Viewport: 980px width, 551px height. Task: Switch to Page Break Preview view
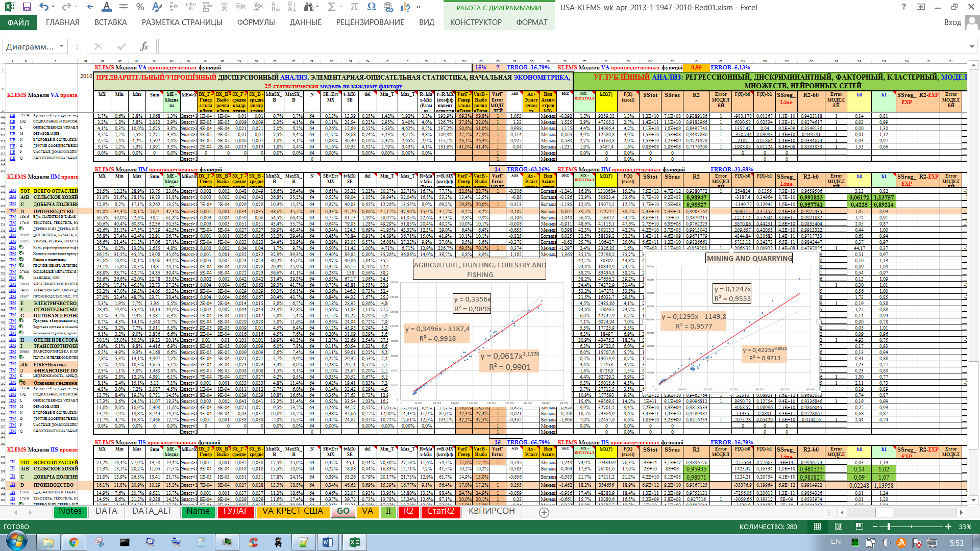click(x=860, y=527)
